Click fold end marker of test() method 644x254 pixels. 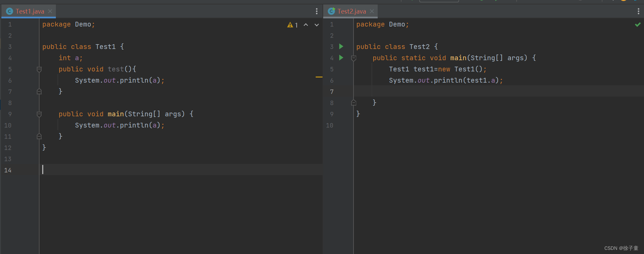click(39, 91)
